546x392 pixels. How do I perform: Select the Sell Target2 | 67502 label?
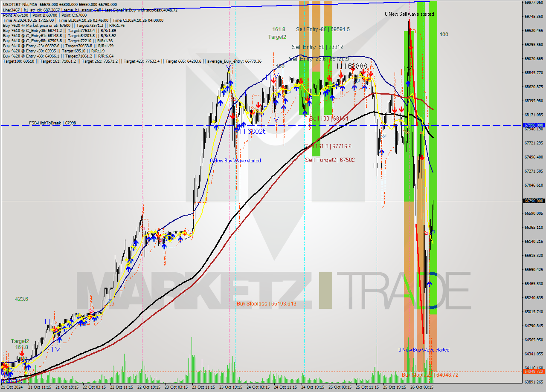point(330,160)
